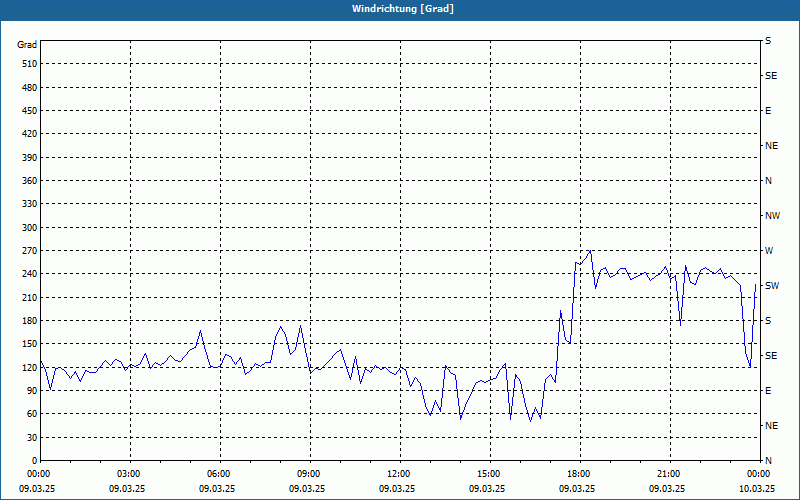The height and width of the screenshot is (500, 800).
Task: Select the 06:00 time label
Action: tap(220, 474)
